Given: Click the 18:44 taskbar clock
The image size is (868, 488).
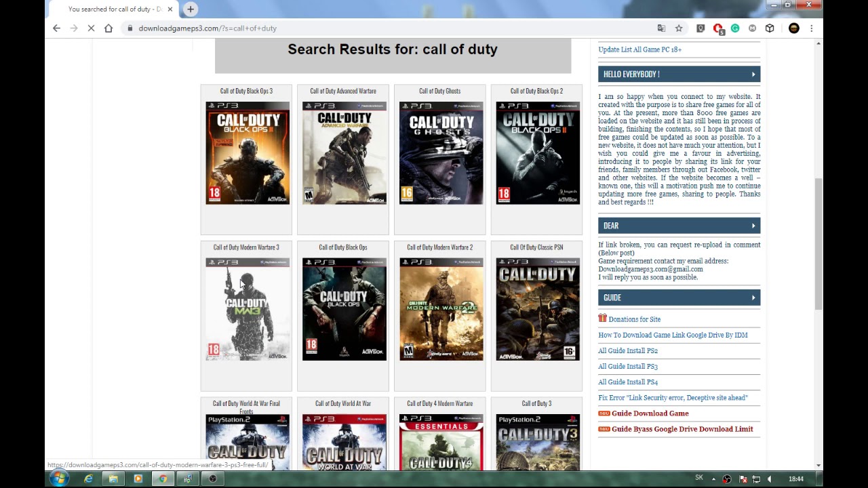Looking at the screenshot, I should click(x=796, y=479).
